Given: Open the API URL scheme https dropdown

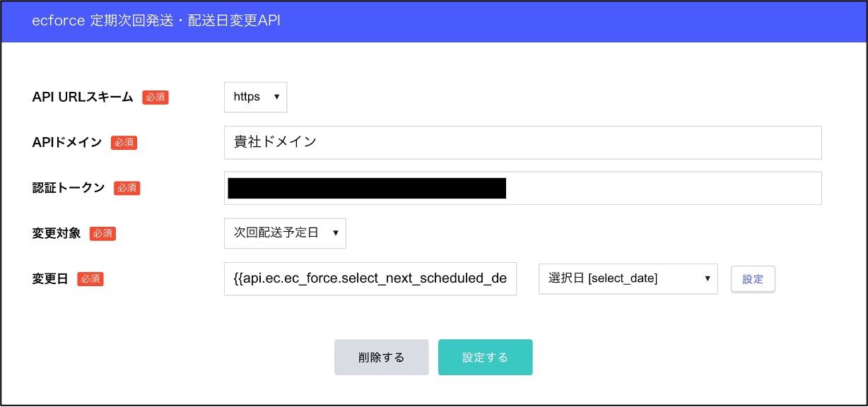Looking at the screenshot, I should (x=255, y=97).
